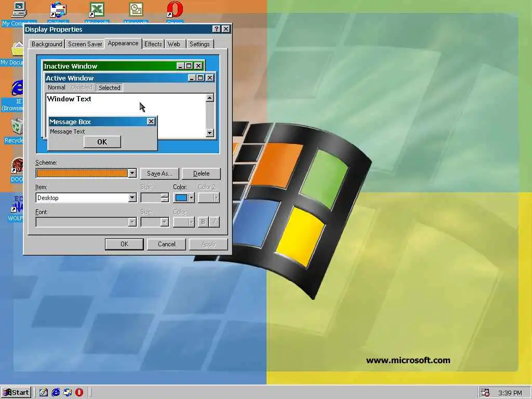
Task: Click the preview Selected menu item
Action: point(109,87)
